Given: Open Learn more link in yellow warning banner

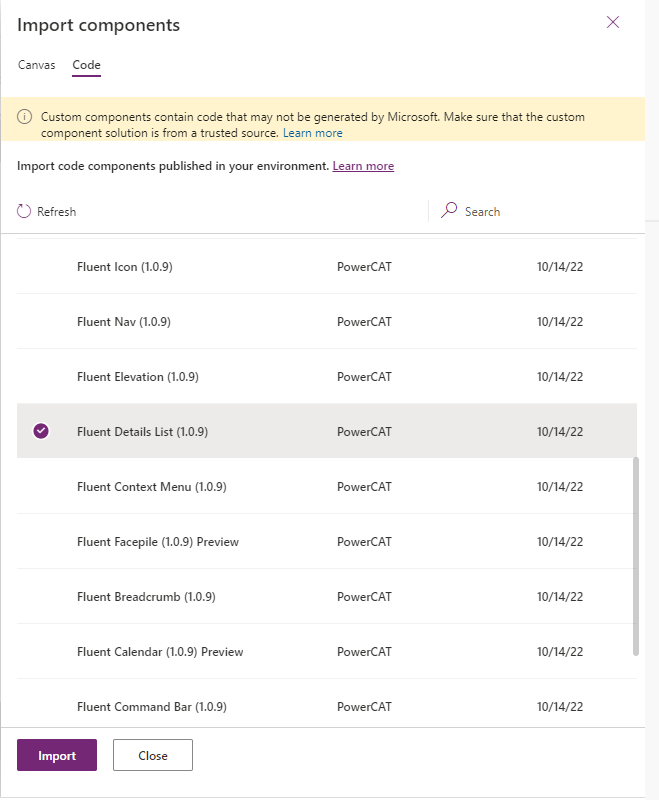Looking at the screenshot, I should coord(312,133).
